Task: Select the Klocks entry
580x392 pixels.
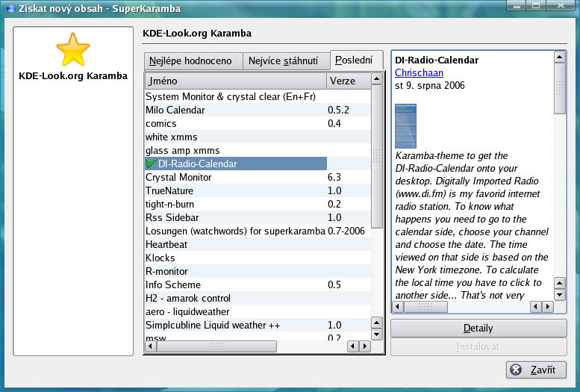Action: coord(258,258)
